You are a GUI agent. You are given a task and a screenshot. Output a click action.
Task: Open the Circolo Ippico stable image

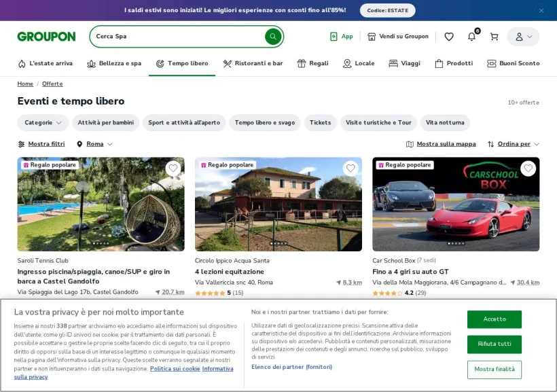tap(278, 204)
